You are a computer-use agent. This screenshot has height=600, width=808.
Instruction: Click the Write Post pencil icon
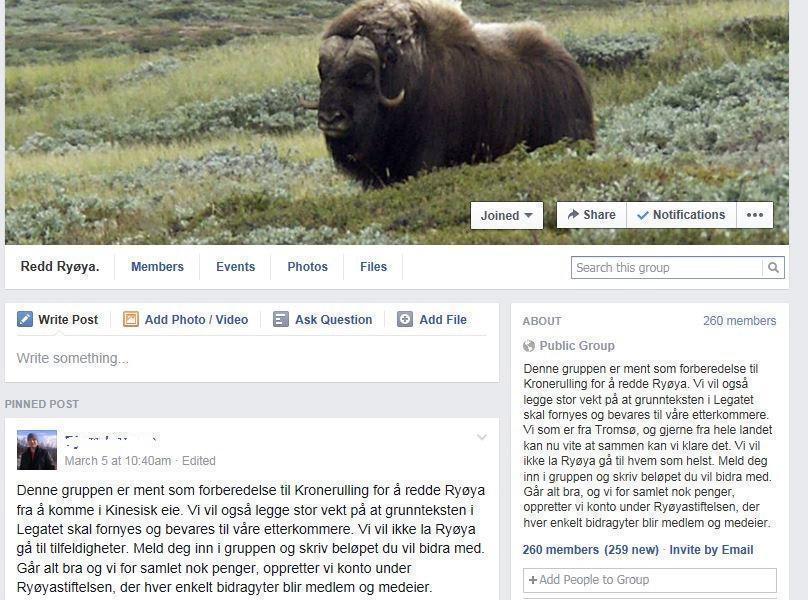click(25, 319)
